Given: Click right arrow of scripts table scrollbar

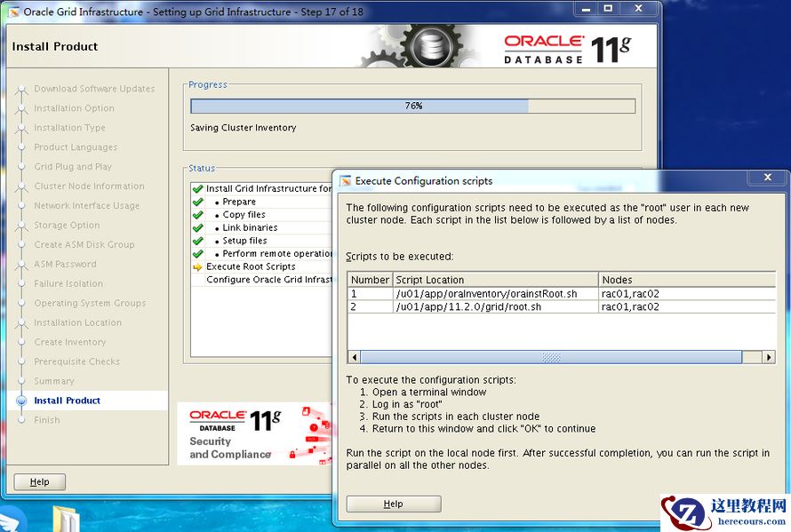Looking at the screenshot, I should (768, 357).
